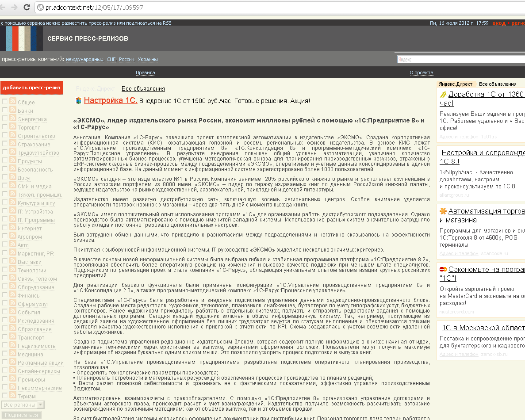Click the вход login link
Image resolution: width=525 pixels, height=420 pixels.
(499, 23)
